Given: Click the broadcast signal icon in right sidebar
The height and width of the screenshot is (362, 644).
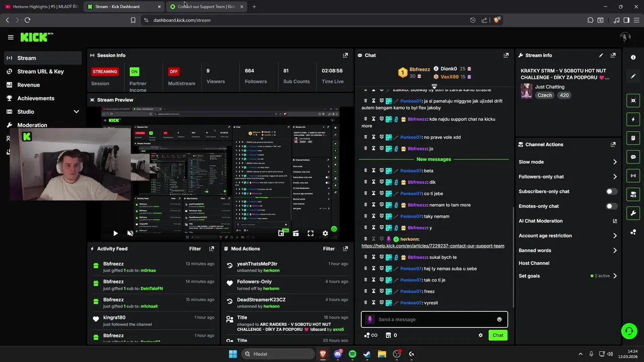Looking at the screenshot, I should 633,175.
